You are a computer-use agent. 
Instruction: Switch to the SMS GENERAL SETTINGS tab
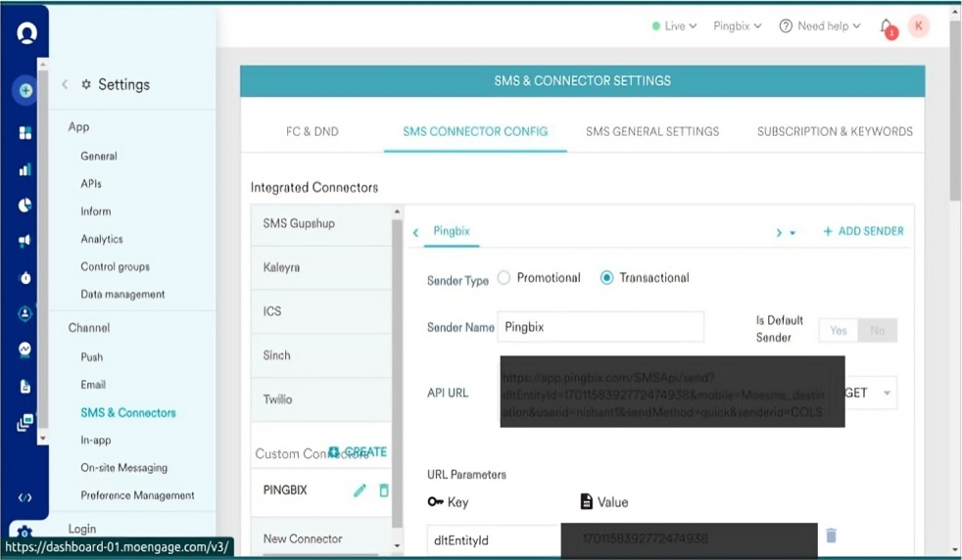pos(652,131)
